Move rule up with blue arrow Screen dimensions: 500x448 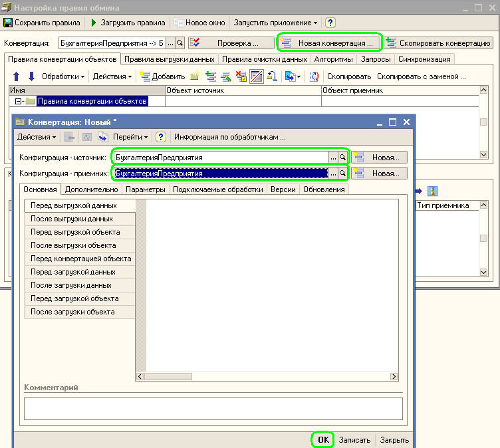[x=16, y=76]
